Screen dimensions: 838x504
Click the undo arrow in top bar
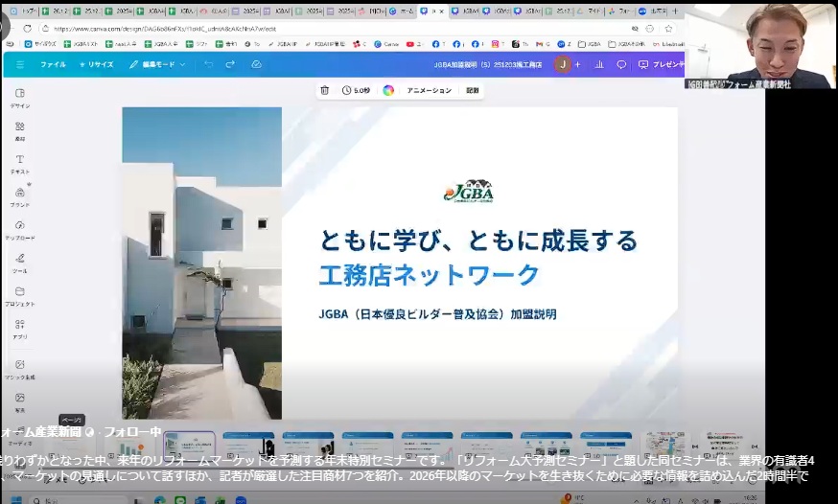pos(209,64)
